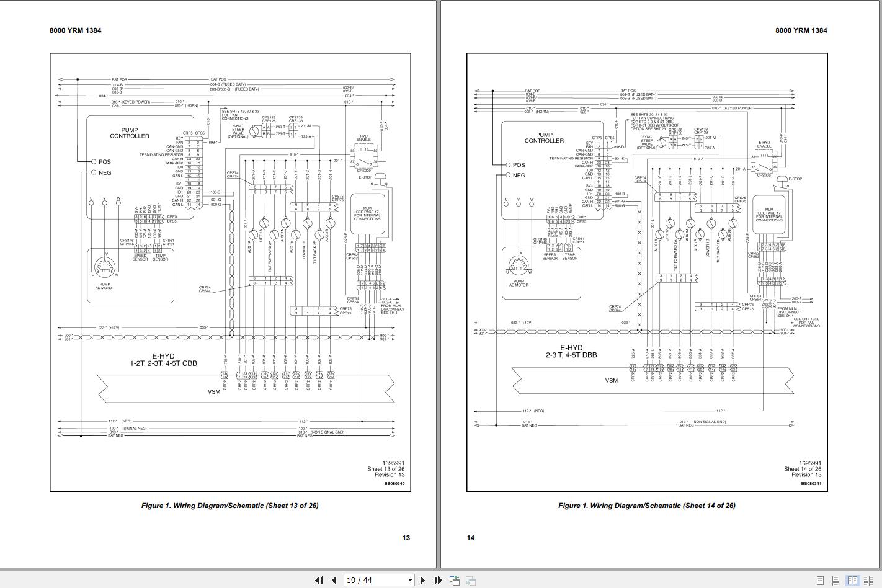Viewport: 882px width, 588px height.
Task: Click the right caption 'Sheet 14 of 26'
Action: point(647,506)
